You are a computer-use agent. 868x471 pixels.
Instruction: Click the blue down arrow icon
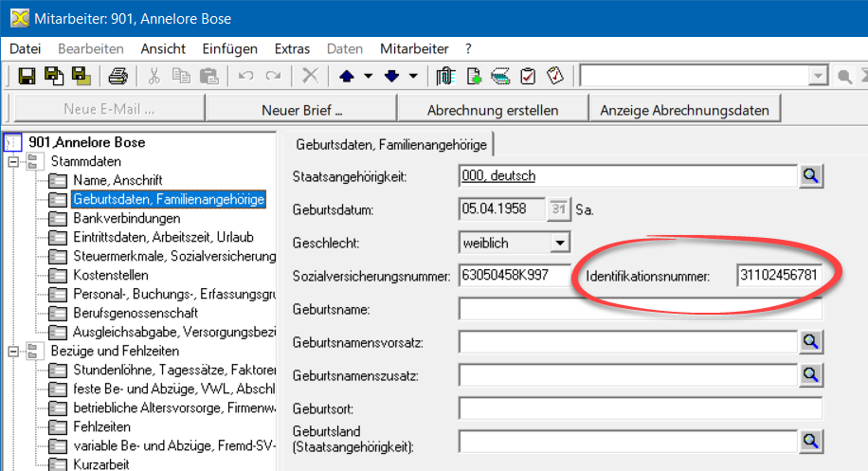point(391,77)
